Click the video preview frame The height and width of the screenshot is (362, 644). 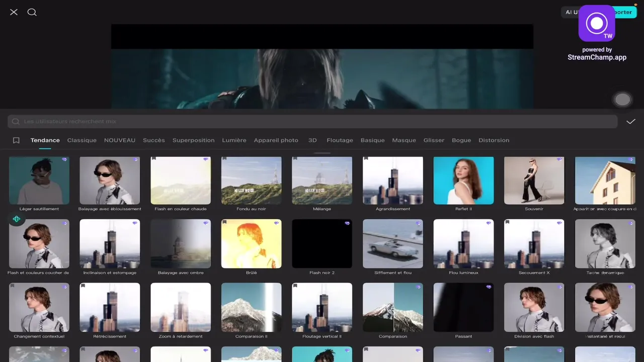tap(322, 66)
